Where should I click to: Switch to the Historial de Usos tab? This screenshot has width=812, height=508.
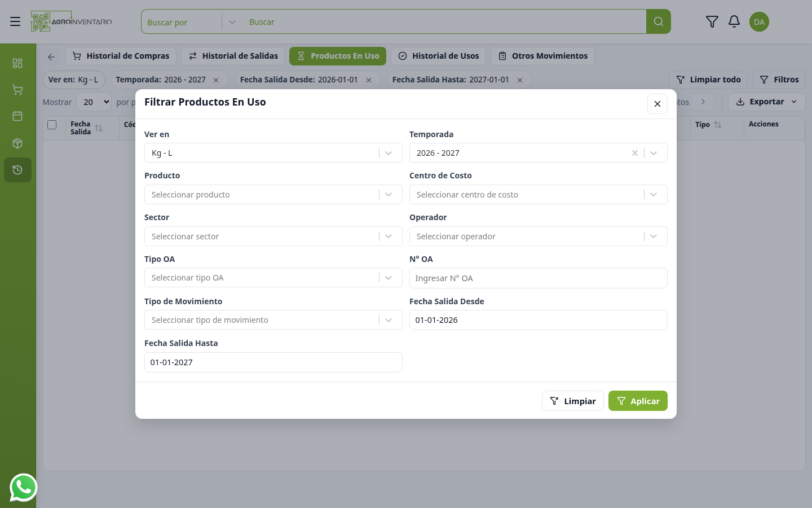438,56
